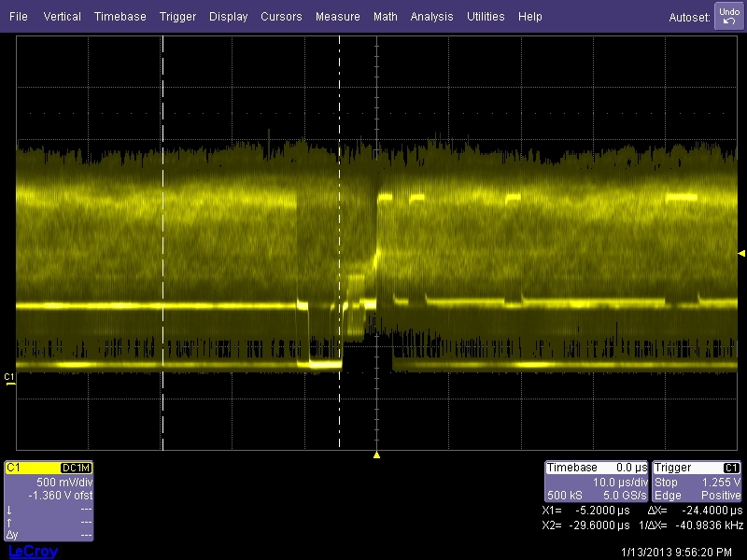Open the Timebase menu in the menu bar
747x560 pixels.
120,17
